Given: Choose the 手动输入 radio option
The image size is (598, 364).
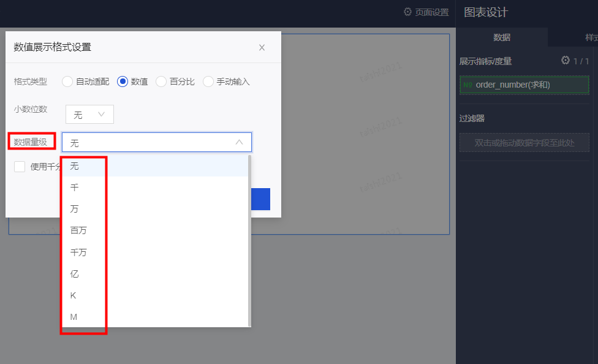Looking at the screenshot, I should [x=208, y=82].
